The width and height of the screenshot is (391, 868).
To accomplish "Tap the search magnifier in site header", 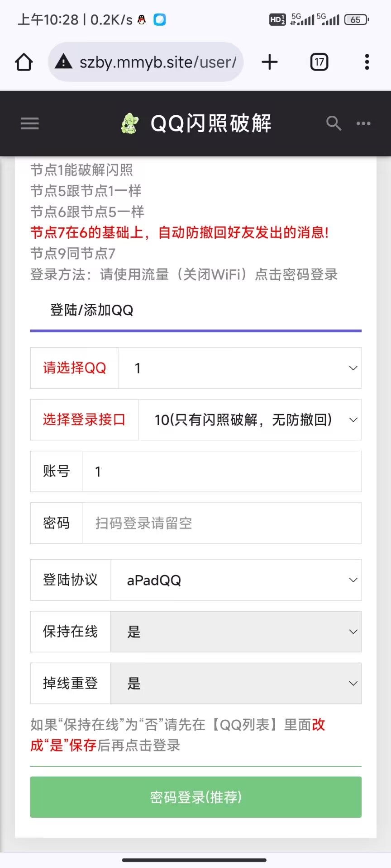I will pos(334,123).
